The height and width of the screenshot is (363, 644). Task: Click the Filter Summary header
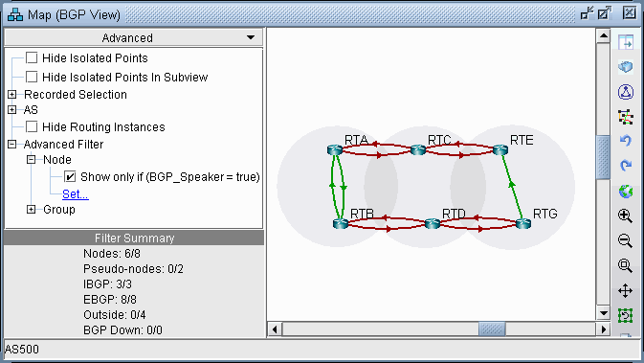(x=134, y=238)
